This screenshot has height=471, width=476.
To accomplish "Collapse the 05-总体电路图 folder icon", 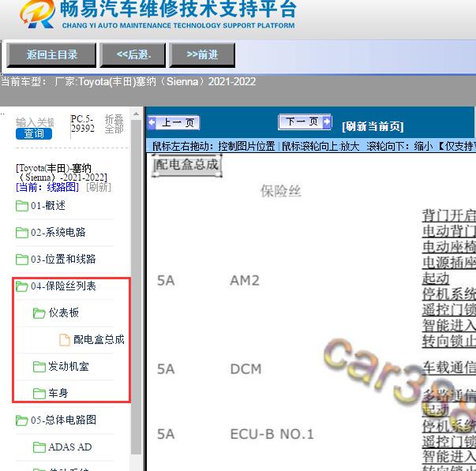I will click(x=22, y=421).
